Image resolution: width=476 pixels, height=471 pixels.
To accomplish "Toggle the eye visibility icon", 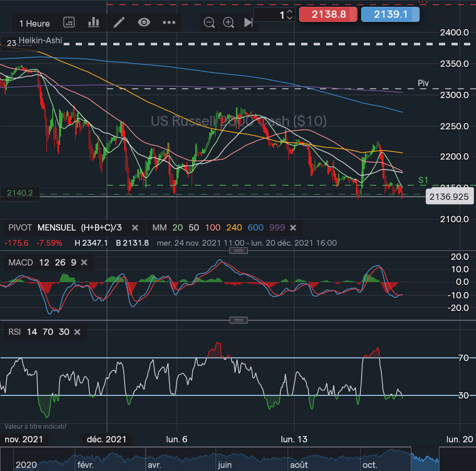I will click(144, 22).
